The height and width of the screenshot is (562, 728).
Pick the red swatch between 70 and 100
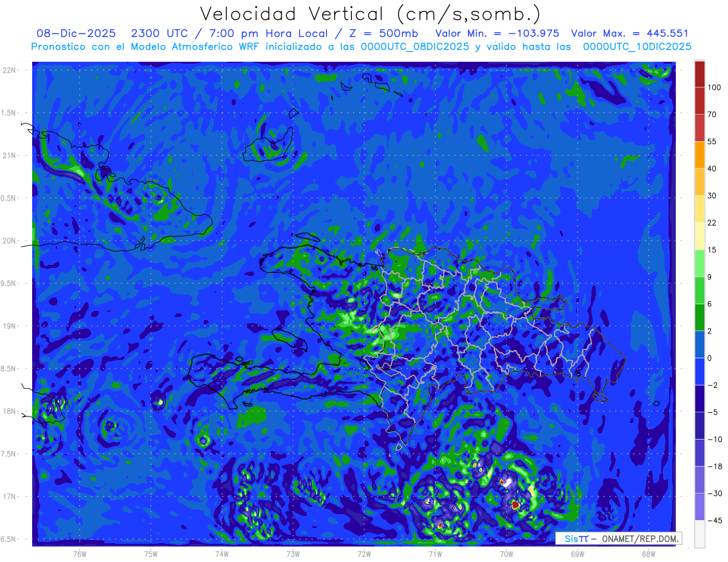pyautogui.click(x=699, y=101)
